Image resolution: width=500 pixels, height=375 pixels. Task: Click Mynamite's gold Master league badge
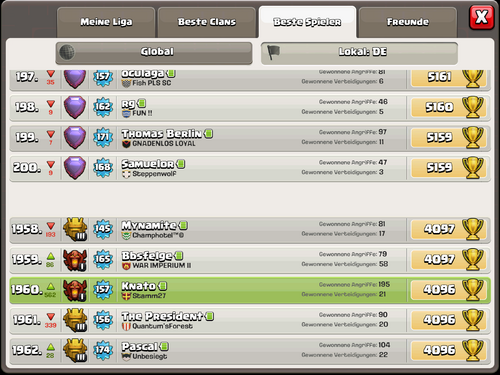(x=75, y=229)
